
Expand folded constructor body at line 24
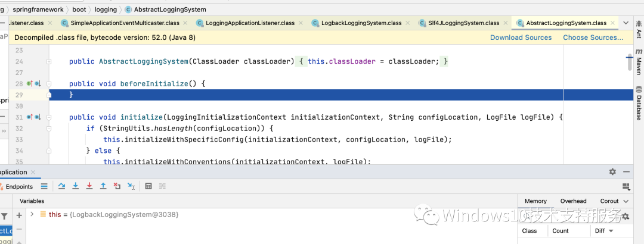[x=49, y=61]
